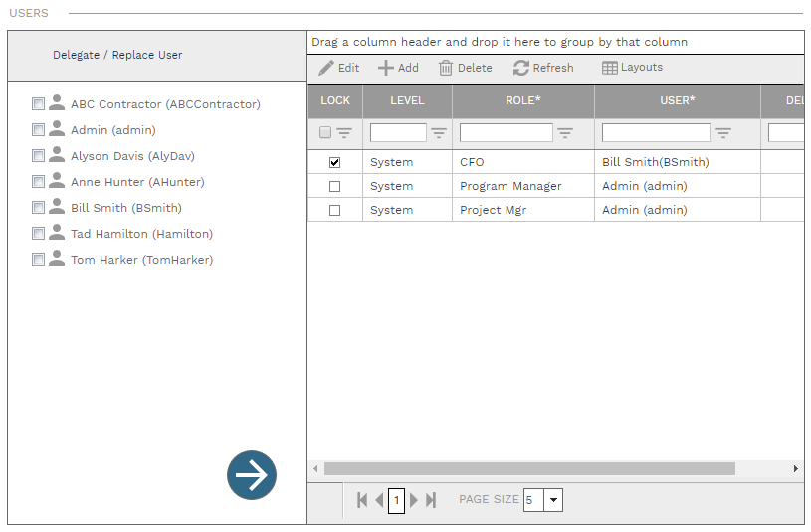The image size is (811, 532).
Task: Open the Layouts grid option
Action: pos(632,68)
